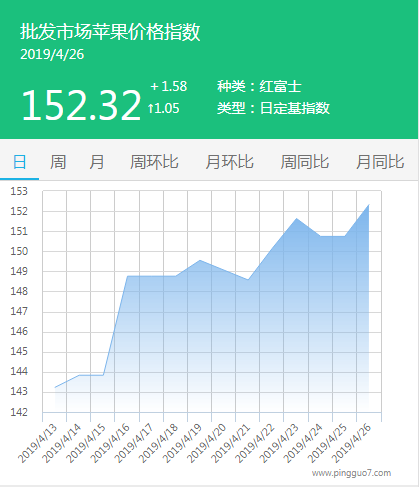This screenshot has height=487, width=419.
Task: Switch to 周环比 tab
Action: [154, 162]
